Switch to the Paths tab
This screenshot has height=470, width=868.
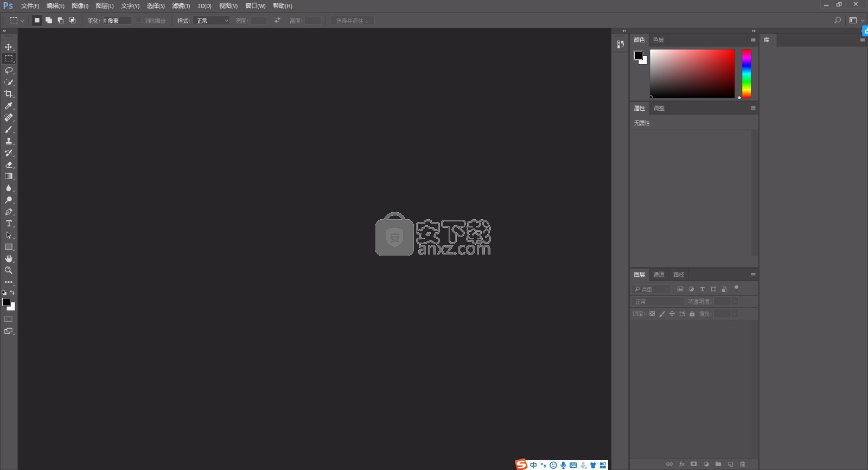[x=679, y=275]
